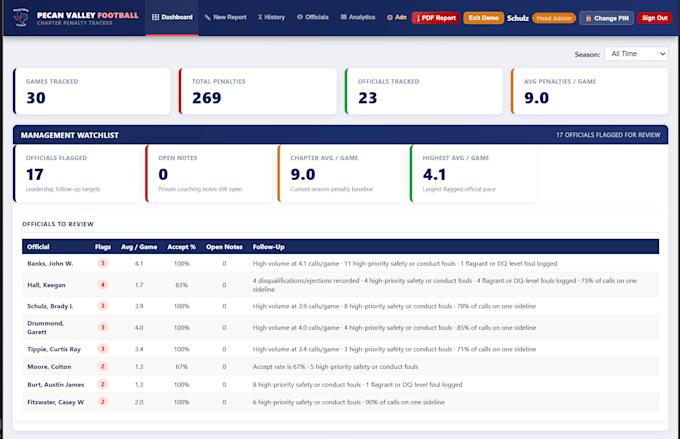Open the Analytics tab

(358, 17)
